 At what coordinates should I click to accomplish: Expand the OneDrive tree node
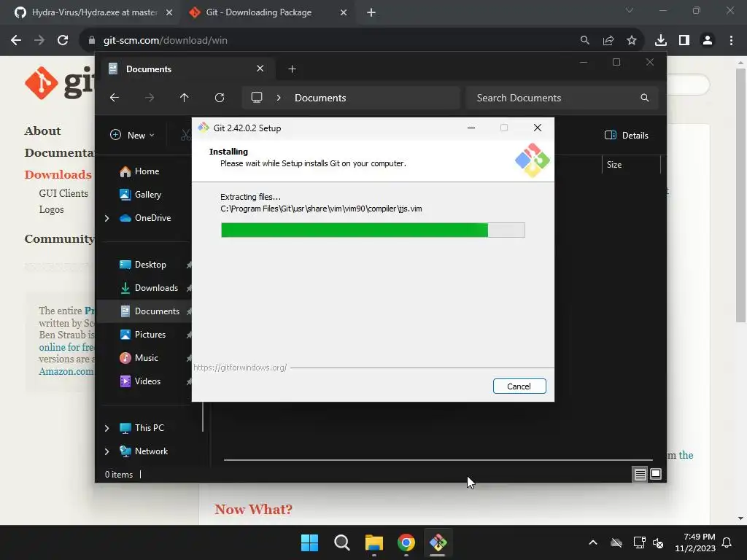tap(107, 218)
